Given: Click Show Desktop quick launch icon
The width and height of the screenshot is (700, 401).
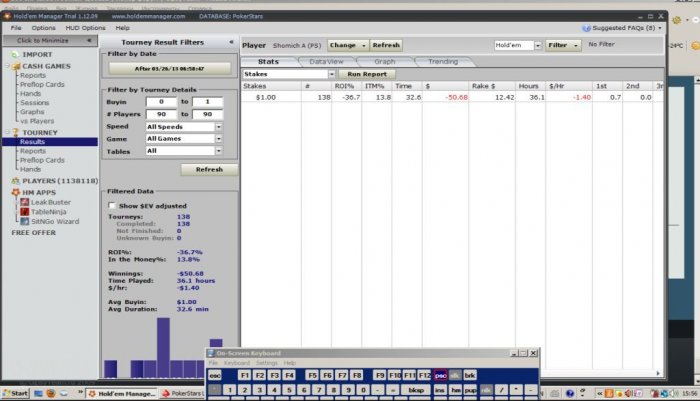Looking at the screenshot, I should pyautogui.click(x=38, y=393).
